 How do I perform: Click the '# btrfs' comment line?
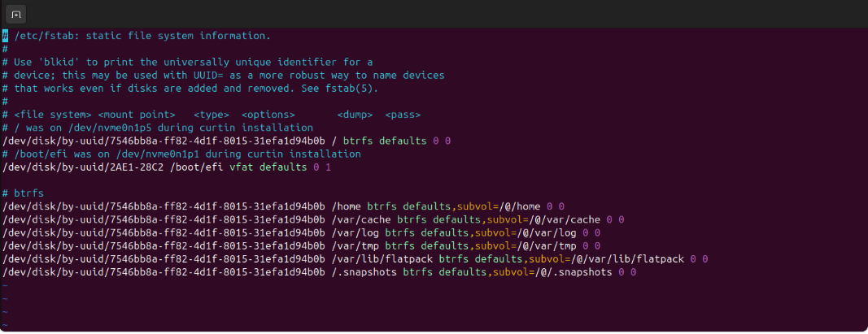click(23, 193)
